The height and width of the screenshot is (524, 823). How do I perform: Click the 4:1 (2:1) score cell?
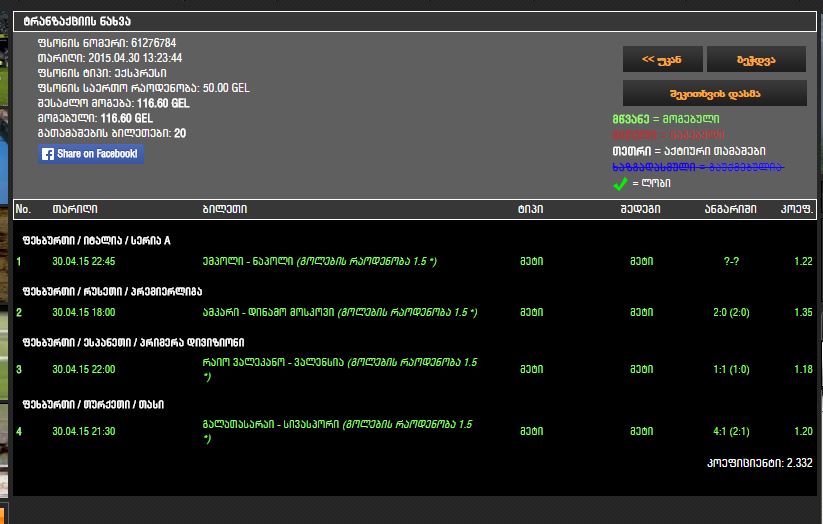(731, 431)
